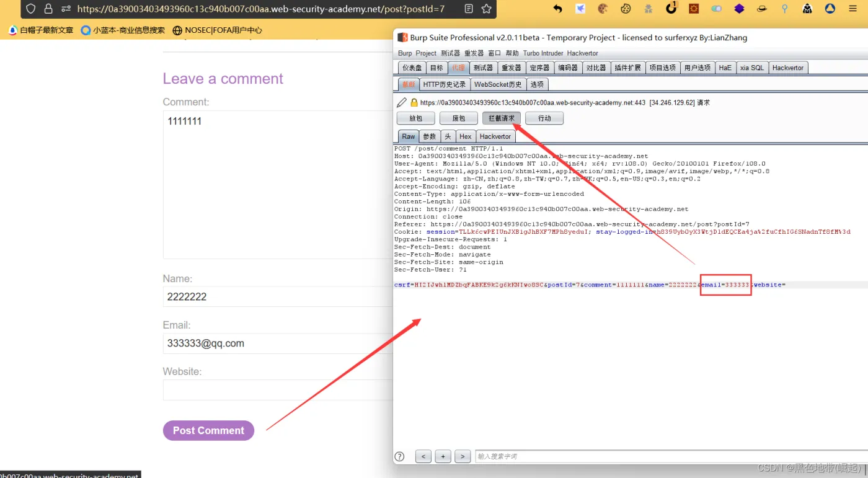Open the hooded hacker extension icon
Screen dimensions: 868x478
(807, 9)
